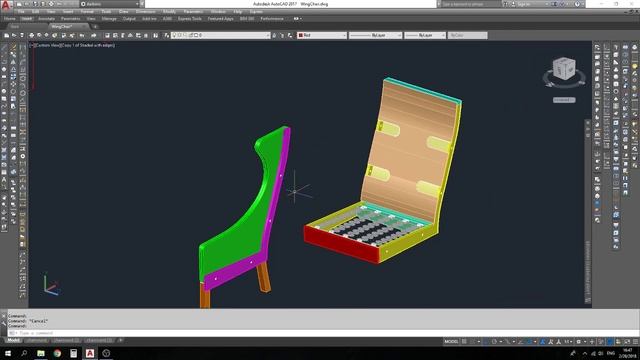The height and width of the screenshot is (360, 640).
Task: Select the Line tool in Draw toolbar
Action: tap(4, 47)
